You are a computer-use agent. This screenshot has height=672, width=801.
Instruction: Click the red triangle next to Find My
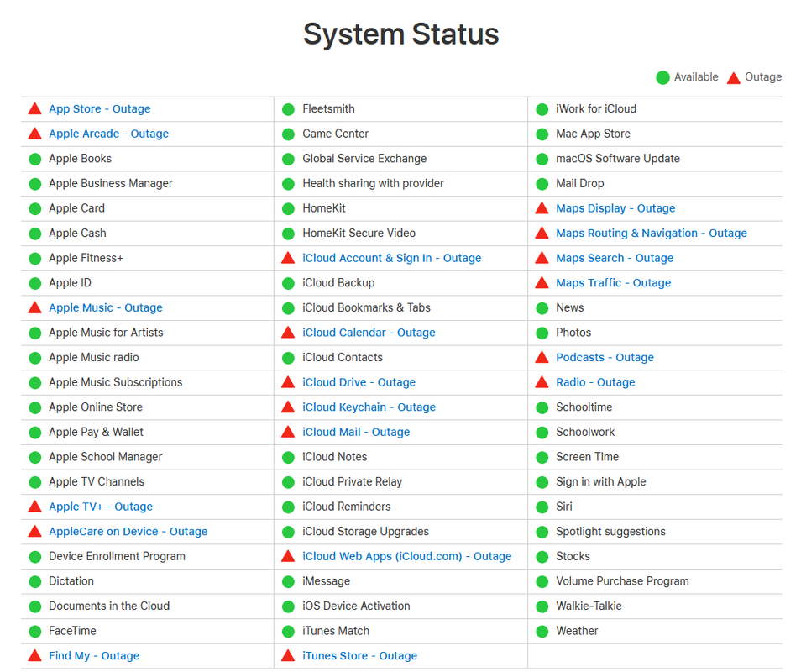(x=34, y=656)
